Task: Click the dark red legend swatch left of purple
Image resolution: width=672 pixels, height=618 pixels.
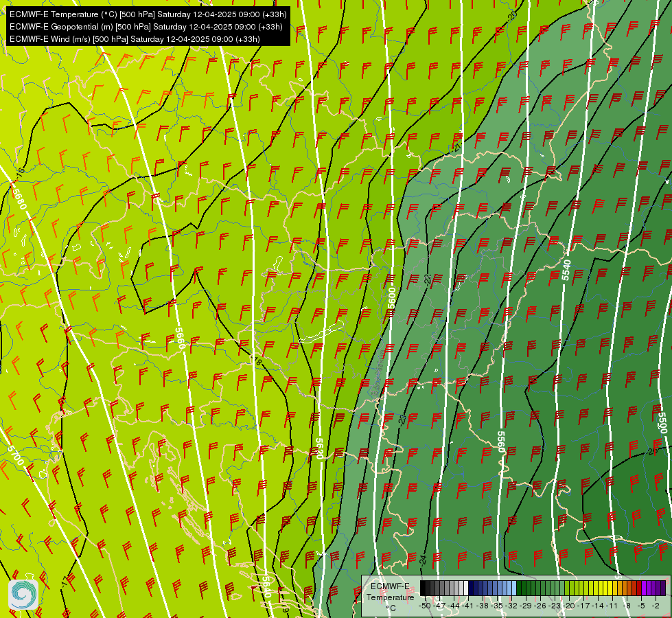Action: pos(639,588)
